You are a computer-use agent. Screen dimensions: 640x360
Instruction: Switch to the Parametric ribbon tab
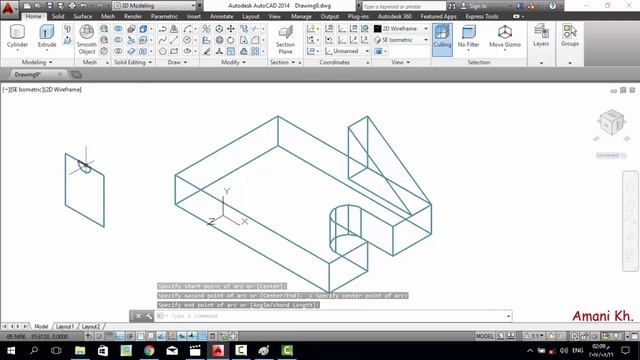click(164, 16)
